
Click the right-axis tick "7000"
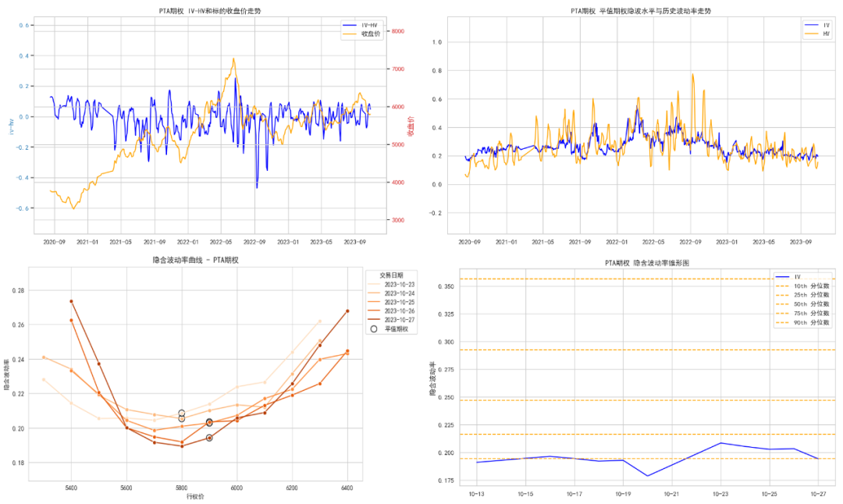click(x=398, y=69)
